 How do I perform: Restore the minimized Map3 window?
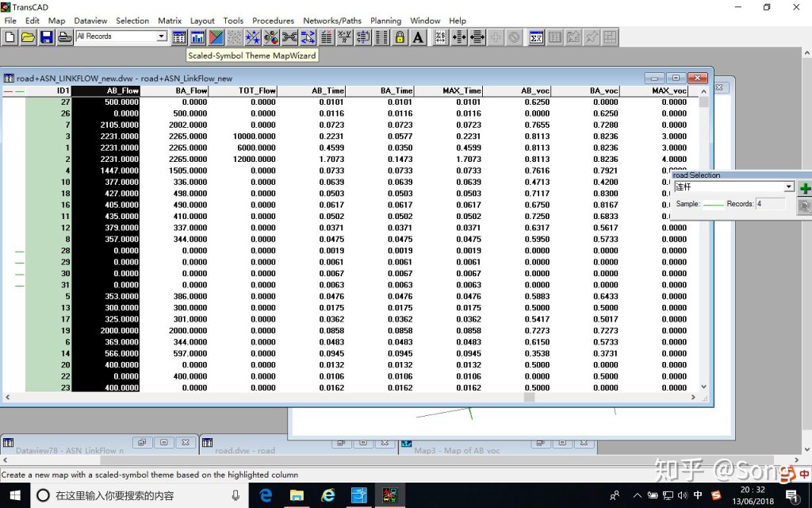coord(541,443)
